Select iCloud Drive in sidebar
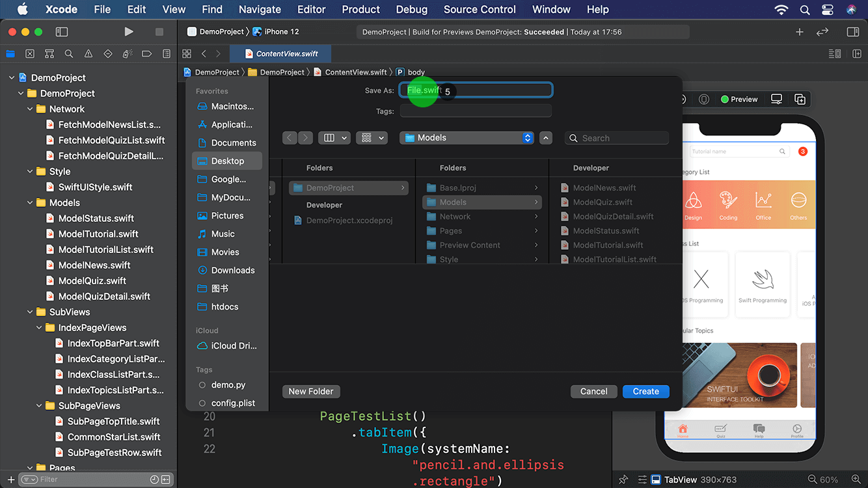 [227, 346]
